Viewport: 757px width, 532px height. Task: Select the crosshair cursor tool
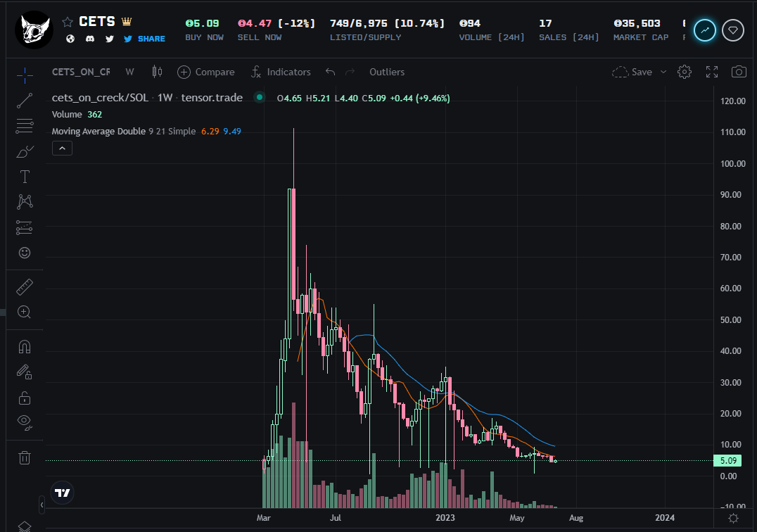[x=25, y=75]
